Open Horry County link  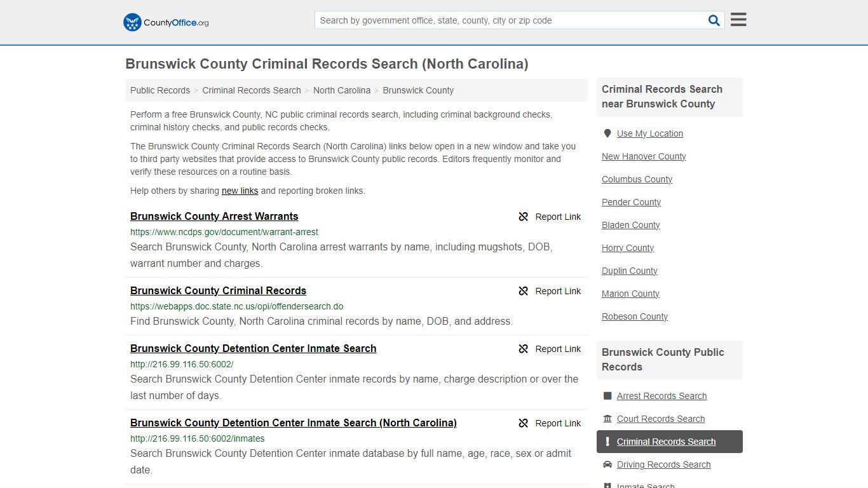click(628, 248)
